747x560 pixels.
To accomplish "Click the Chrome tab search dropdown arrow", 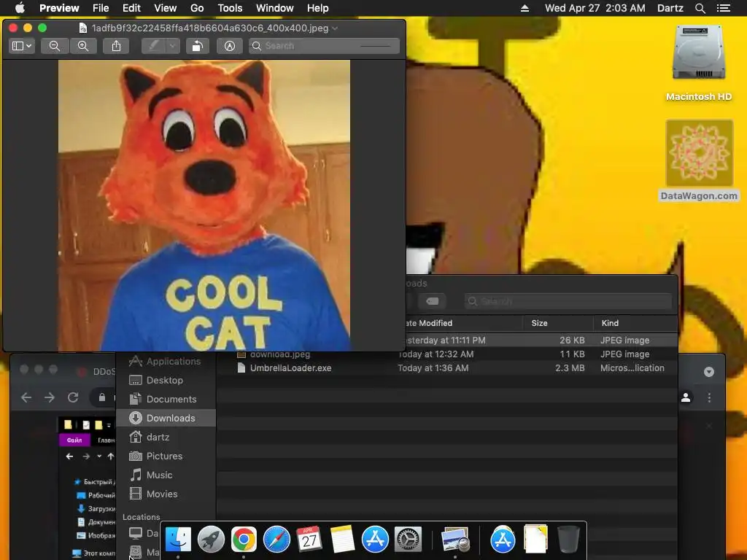I will [x=709, y=372].
